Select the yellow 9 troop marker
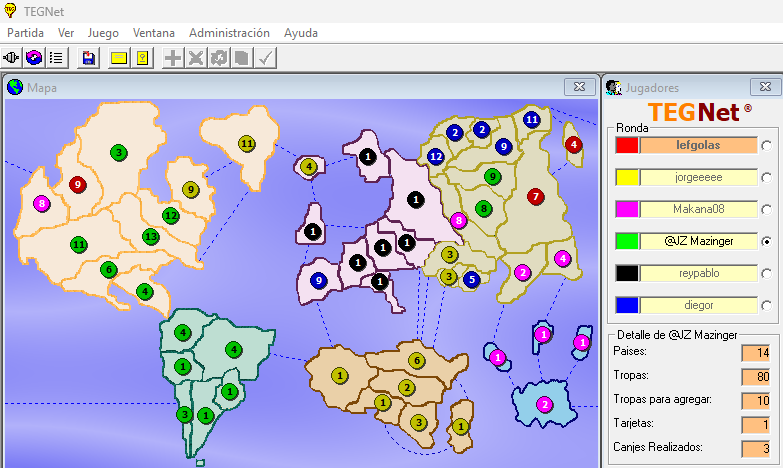The width and height of the screenshot is (783, 468). coord(190,189)
